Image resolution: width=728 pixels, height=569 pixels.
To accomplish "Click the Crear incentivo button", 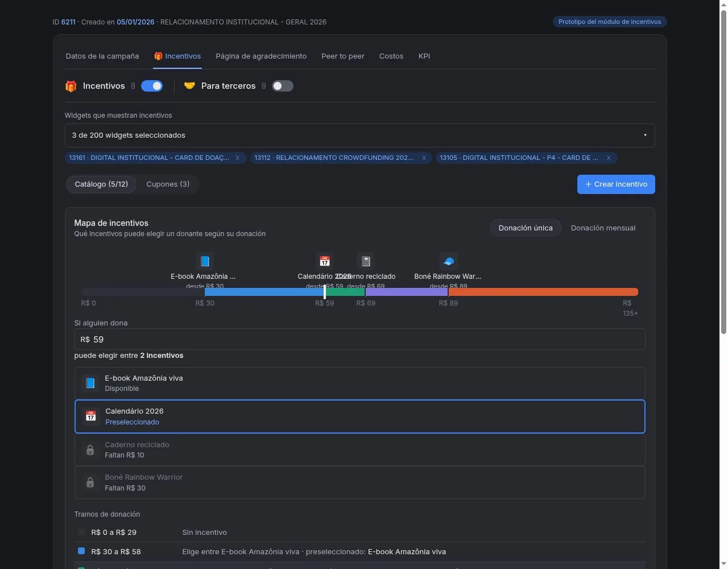I will coord(616,184).
